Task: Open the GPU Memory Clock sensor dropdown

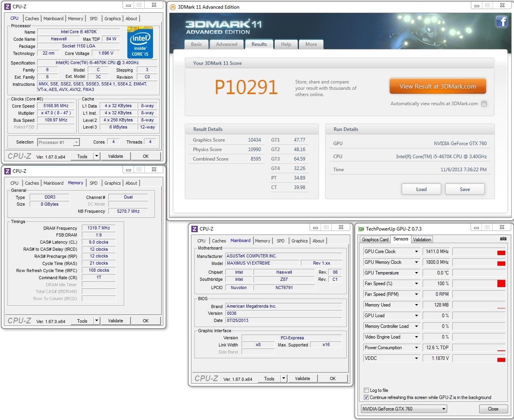Action: (416, 262)
